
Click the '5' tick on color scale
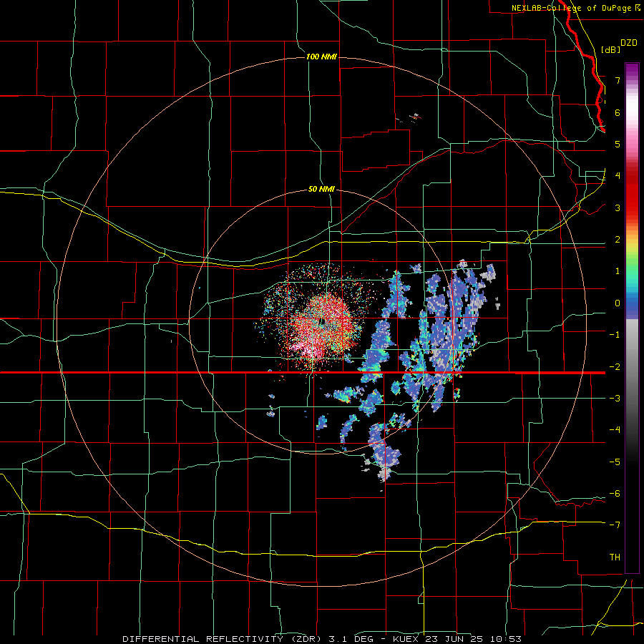[x=618, y=144]
